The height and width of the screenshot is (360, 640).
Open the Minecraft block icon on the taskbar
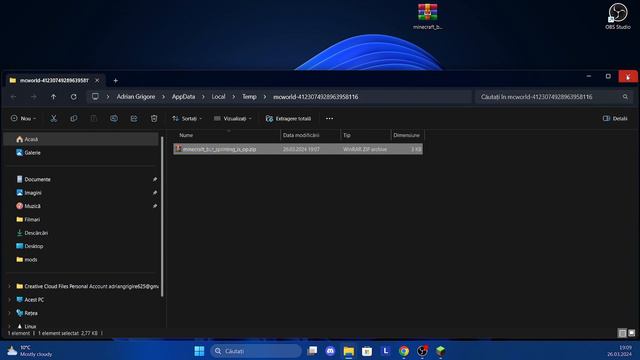440,351
